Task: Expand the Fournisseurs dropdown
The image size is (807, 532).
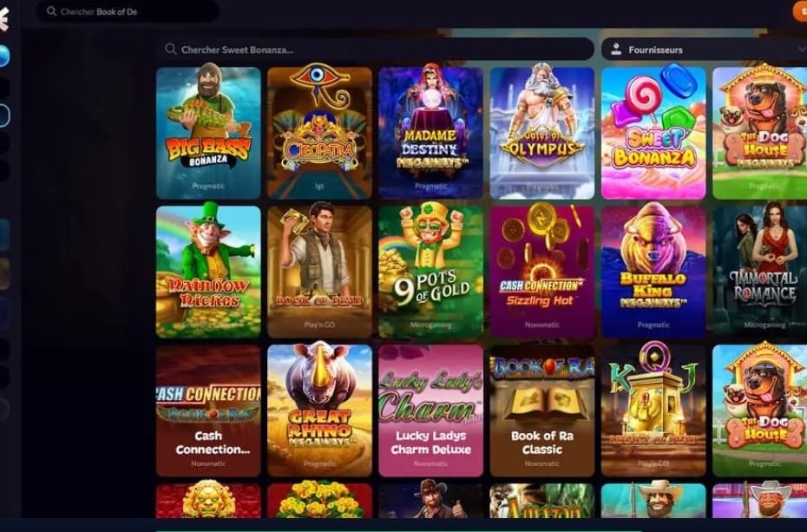Action: 704,49
